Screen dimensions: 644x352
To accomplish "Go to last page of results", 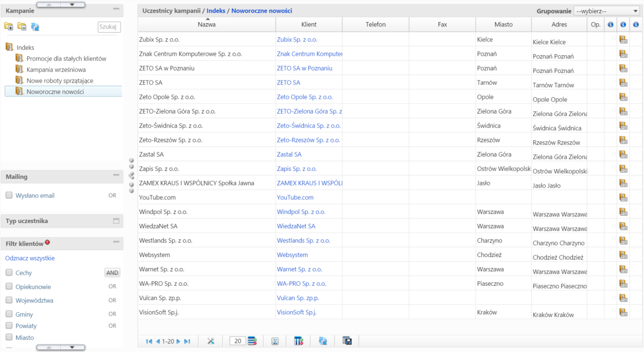I will tap(187, 342).
